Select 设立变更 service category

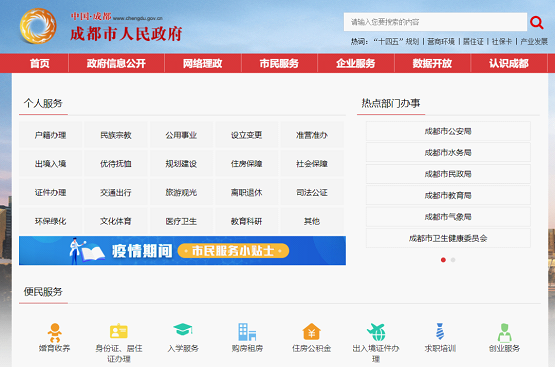(247, 135)
